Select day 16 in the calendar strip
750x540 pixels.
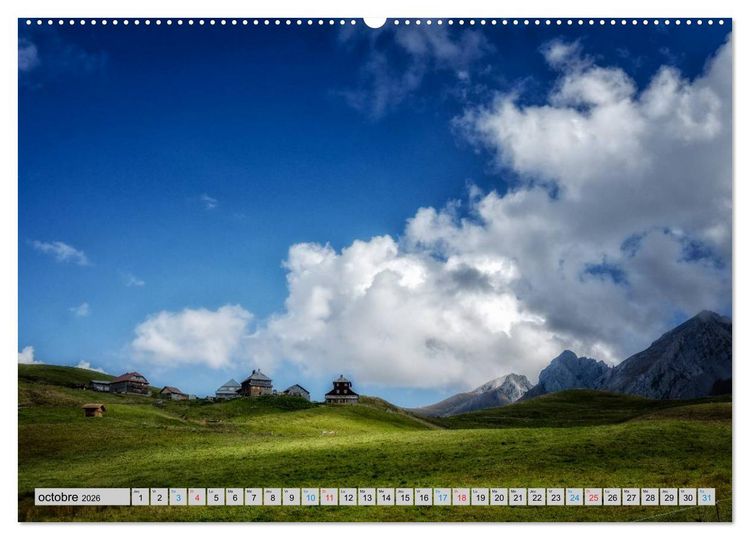click(x=424, y=497)
